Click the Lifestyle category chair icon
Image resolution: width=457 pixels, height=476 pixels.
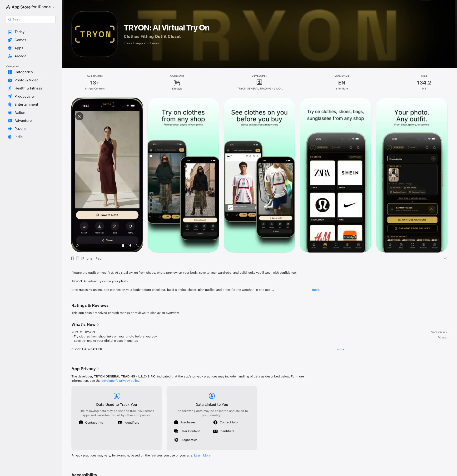click(x=177, y=83)
